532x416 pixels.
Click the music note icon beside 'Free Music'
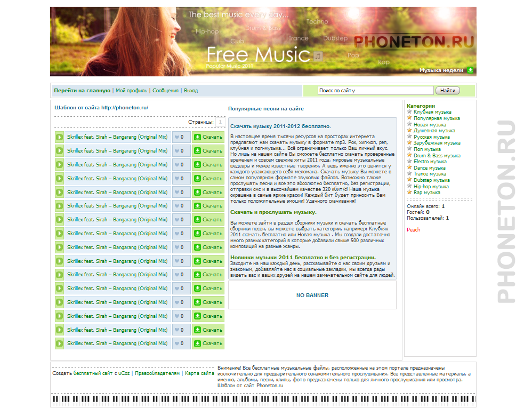click(318, 56)
